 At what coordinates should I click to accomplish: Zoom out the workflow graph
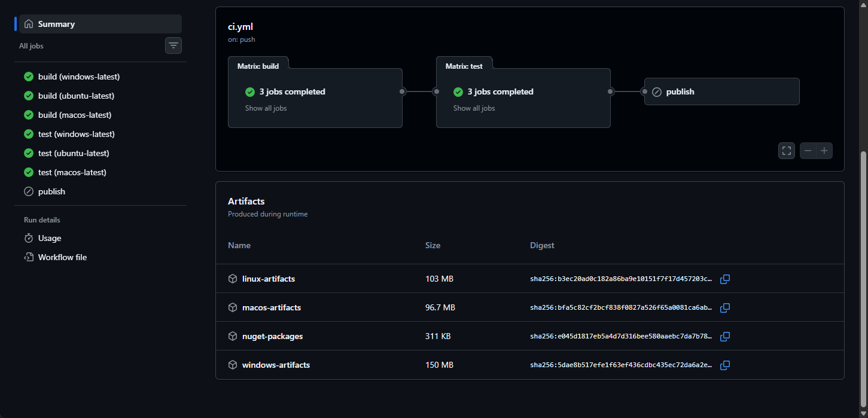point(808,151)
